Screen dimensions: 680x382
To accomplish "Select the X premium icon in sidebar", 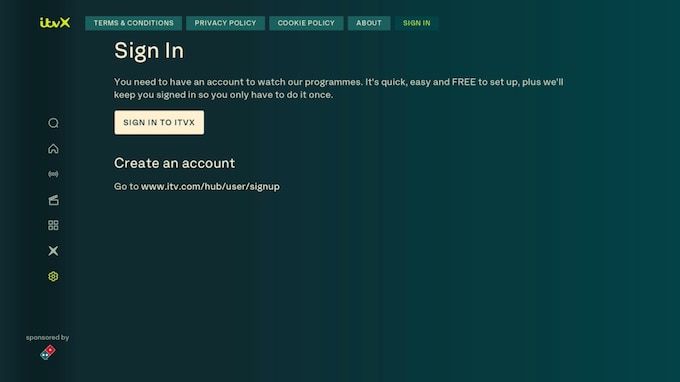I will click(53, 251).
